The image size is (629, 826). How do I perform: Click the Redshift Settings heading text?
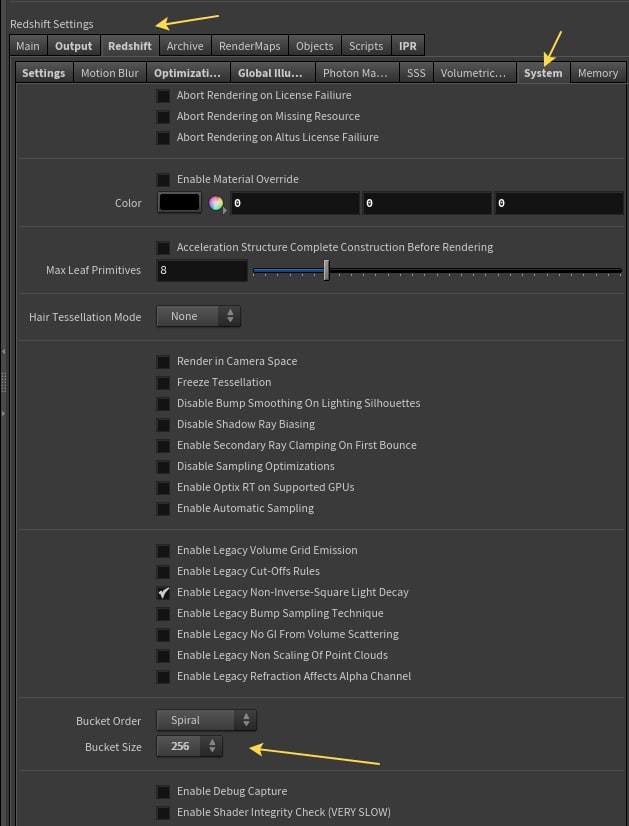pyautogui.click(x=52, y=24)
